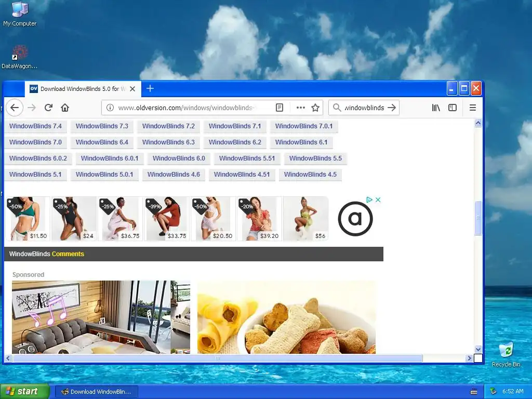Show site information icon in address bar
The image size is (532, 399).
tap(110, 108)
